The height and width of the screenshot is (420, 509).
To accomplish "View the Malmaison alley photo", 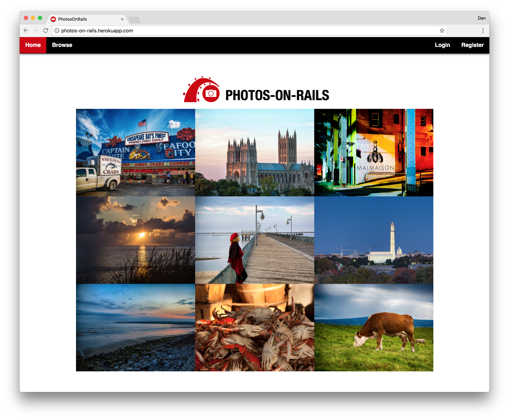I will [373, 152].
